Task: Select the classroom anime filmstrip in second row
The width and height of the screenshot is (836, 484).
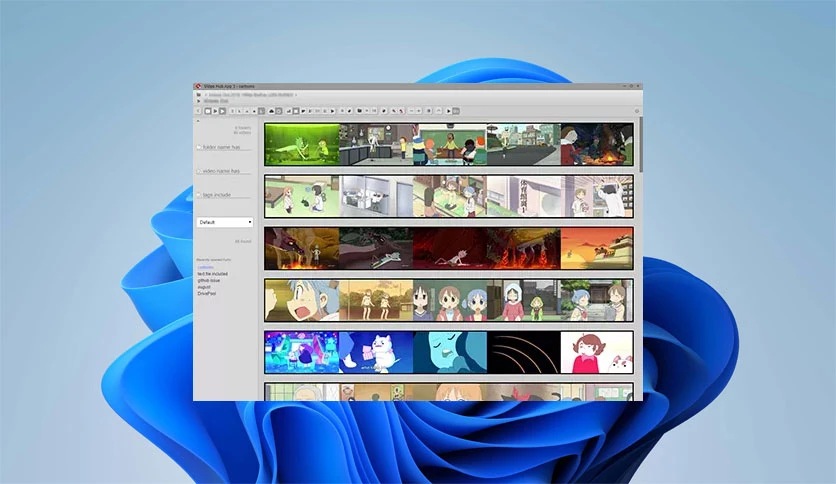Action: [x=449, y=196]
